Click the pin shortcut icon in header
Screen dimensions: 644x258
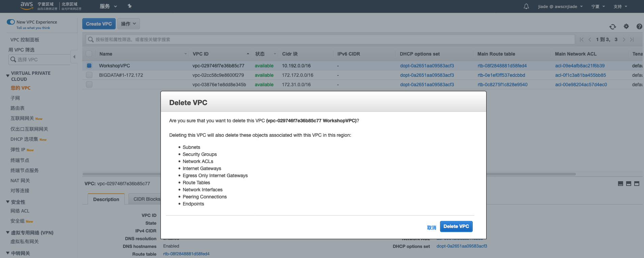pyautogui.click(x=129, y=6)
